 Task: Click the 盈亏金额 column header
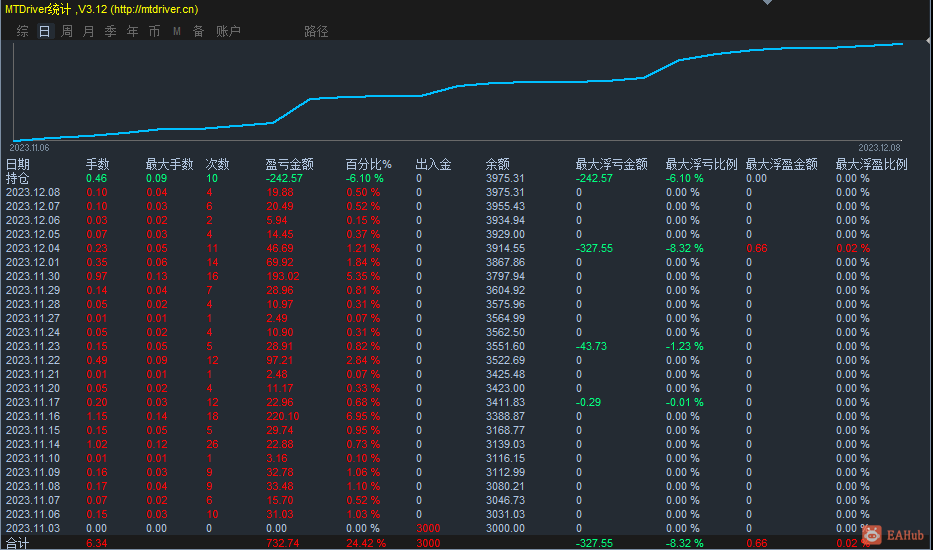(290, 164)
